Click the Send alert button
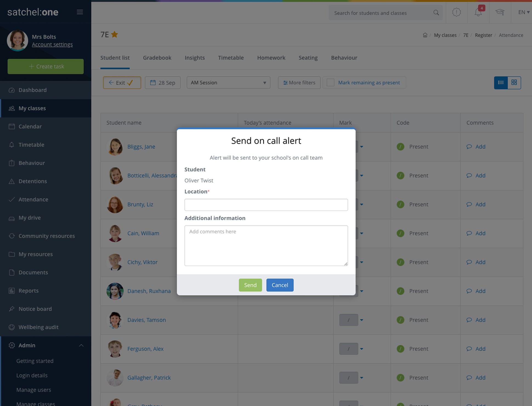Screen dimensions: 532x406 point(250,285)
